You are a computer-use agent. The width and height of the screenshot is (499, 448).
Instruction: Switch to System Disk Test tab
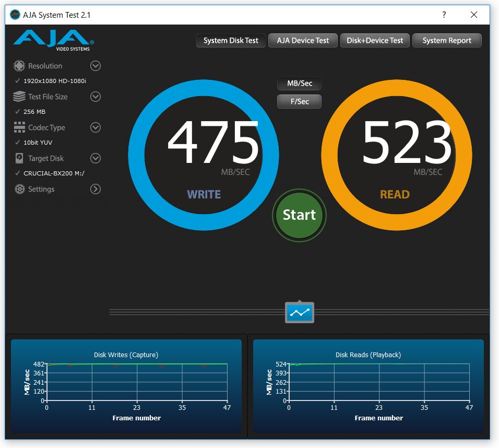231,40
